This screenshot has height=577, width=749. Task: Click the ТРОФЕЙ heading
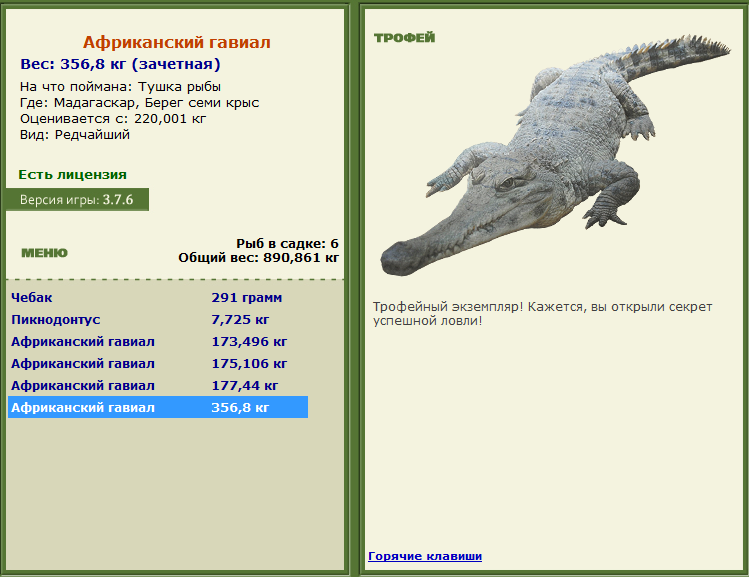coord(405,38)
